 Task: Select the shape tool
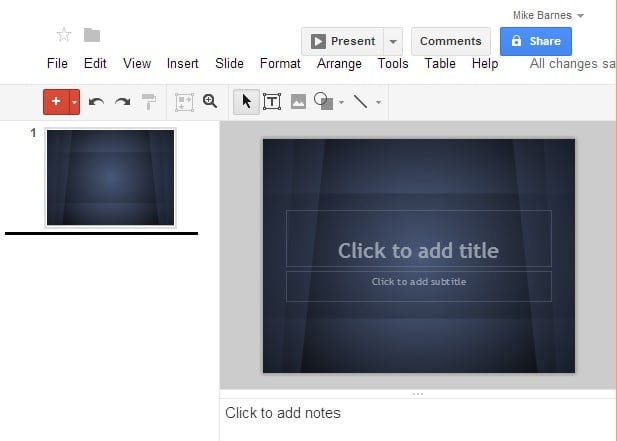[x=323, y=101]
